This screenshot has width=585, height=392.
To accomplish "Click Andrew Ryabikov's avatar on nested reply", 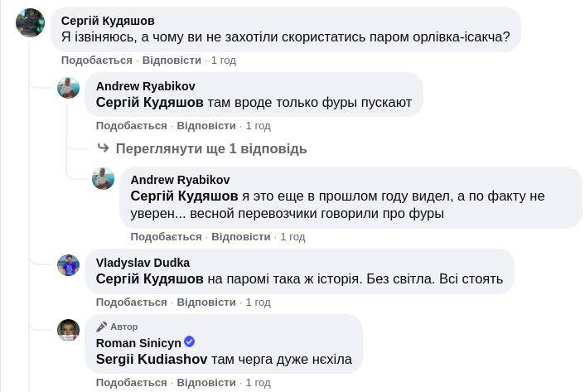I will pyautogui.click(x=103, y=178).
